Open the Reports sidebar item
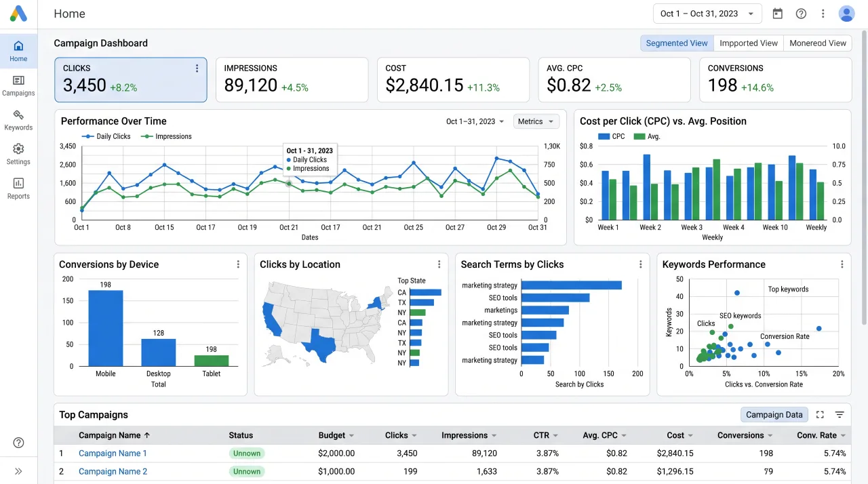The image size is (868, 484). click(18, 188)
